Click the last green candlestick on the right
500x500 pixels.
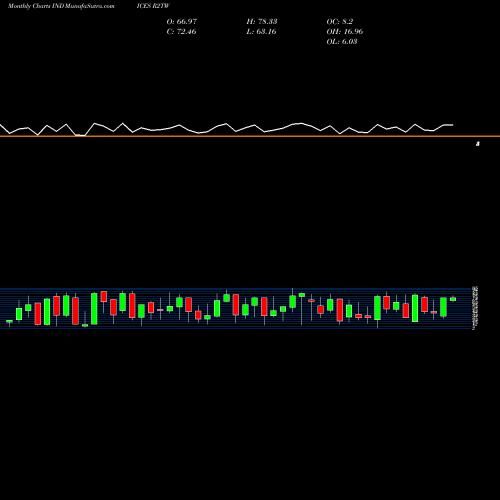point(453,299)
